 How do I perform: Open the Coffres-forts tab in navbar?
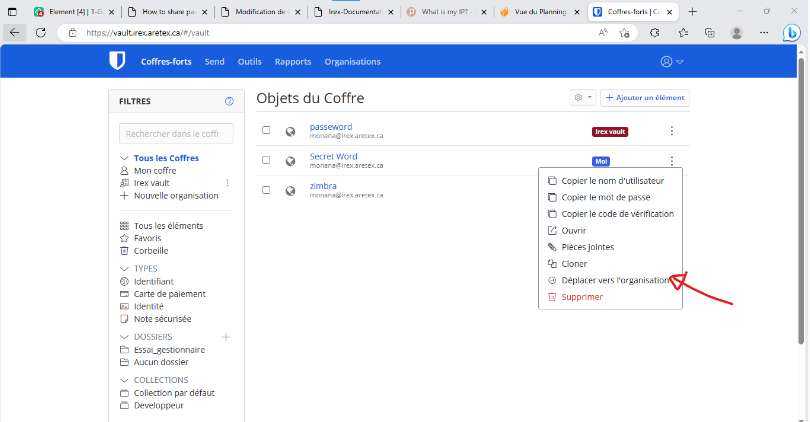tap(166, 61)
